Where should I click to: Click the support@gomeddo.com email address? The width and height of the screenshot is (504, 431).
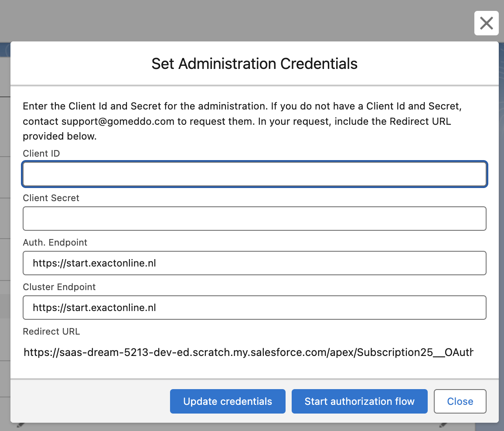[118, 121]
